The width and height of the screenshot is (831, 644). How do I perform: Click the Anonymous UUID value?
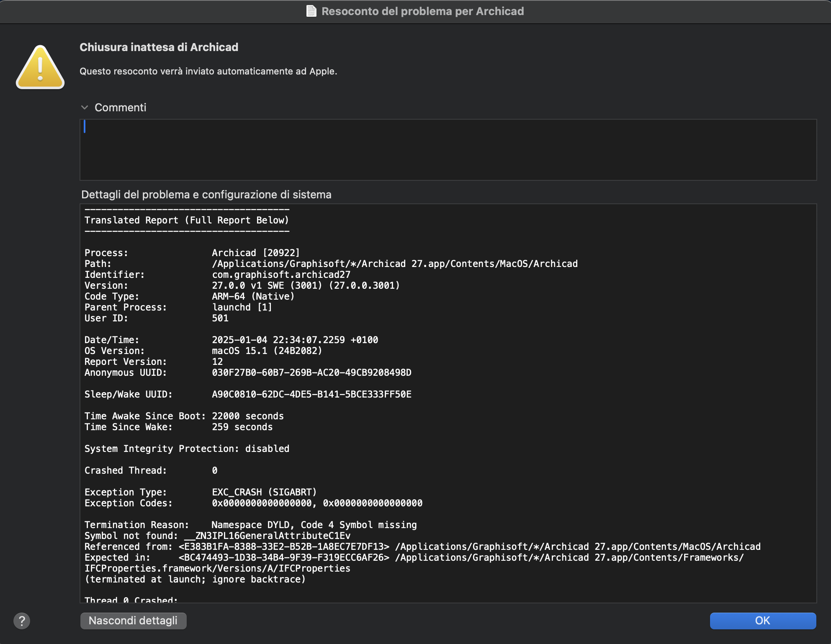pos(311,372)
